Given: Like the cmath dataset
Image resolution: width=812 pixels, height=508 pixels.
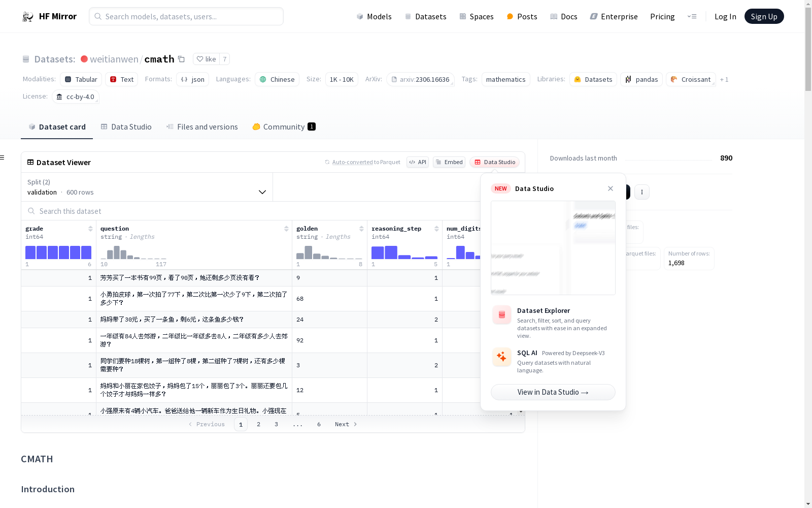Looking at the screenshot, I should 206,59.
